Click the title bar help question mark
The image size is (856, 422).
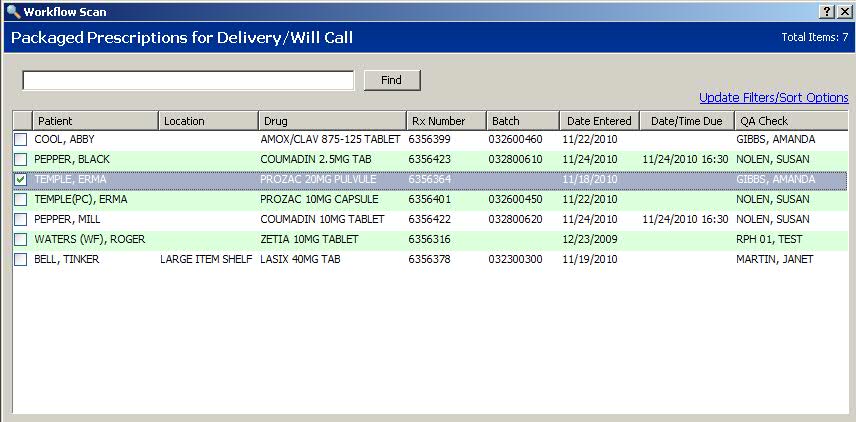826,11
